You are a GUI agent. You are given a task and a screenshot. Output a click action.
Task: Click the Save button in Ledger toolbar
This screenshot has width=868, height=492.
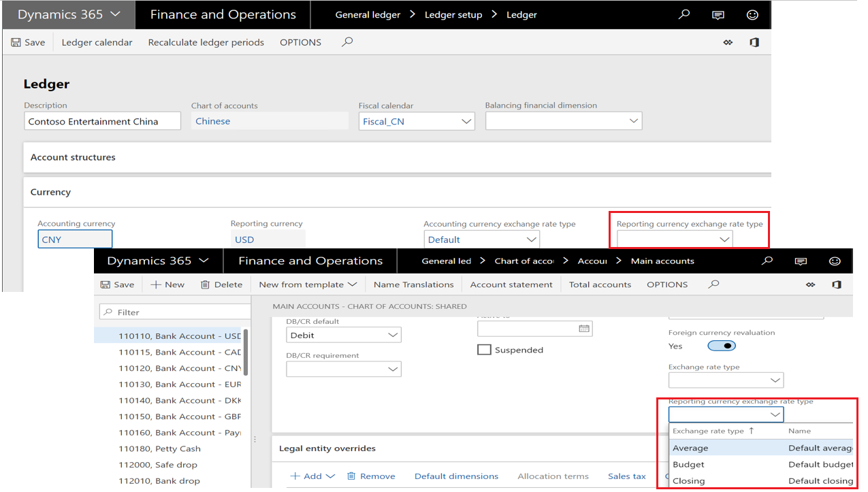pyautogui.click(x=28, y=42)
